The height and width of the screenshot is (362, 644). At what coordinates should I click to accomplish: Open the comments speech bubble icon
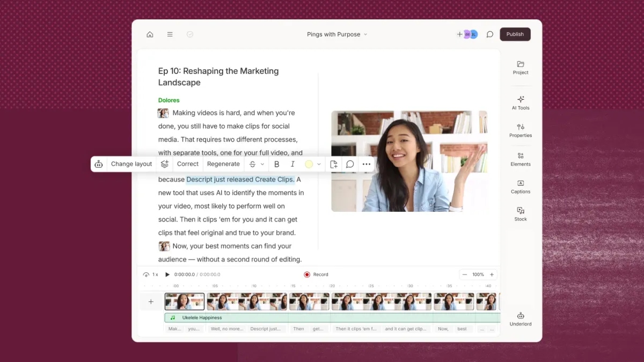coord(490,34)
